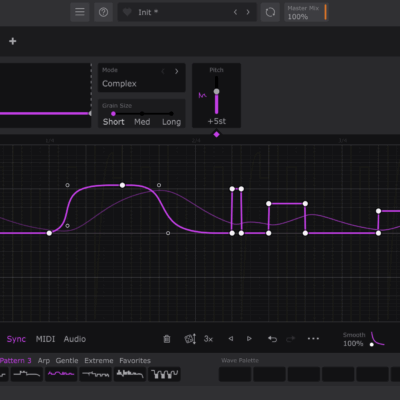Click the 3x multiplier button
Image resolution: width=400 pixels, height=400 pixels.
[208, 339]
